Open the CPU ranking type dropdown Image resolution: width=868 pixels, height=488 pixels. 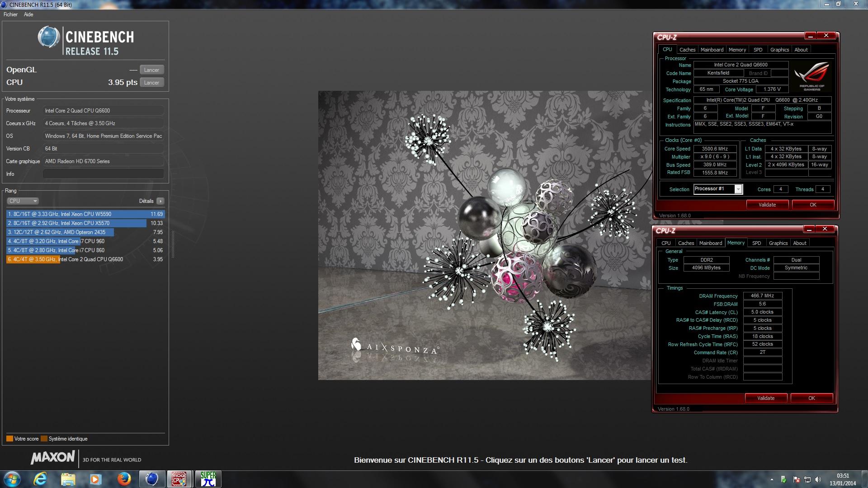tap(23, 201)
